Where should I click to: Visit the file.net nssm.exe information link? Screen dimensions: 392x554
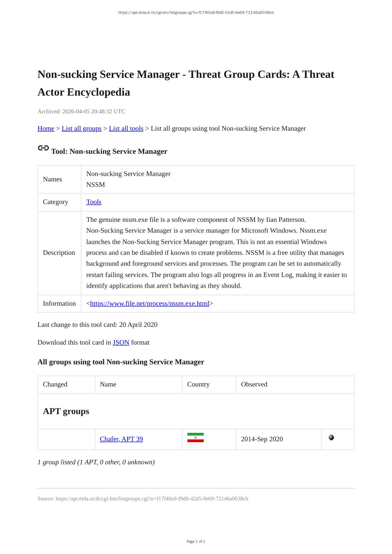tap(150, 304)
